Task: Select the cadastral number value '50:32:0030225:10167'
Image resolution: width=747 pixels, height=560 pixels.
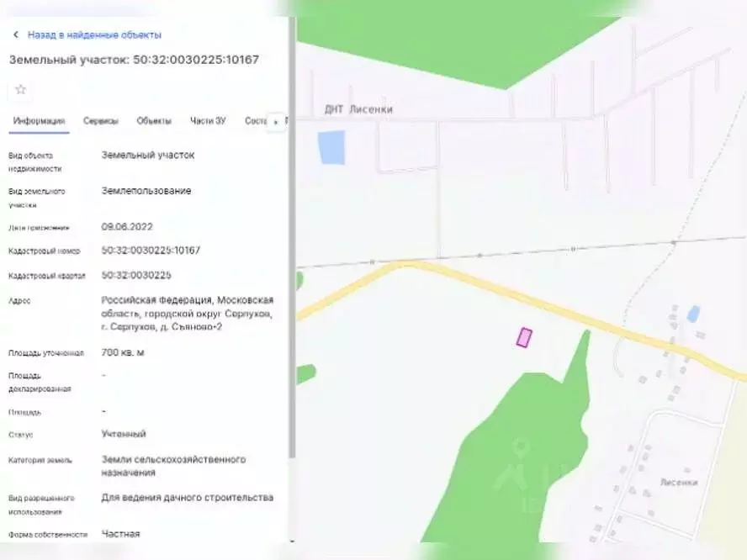Action: tap(151, 251)
